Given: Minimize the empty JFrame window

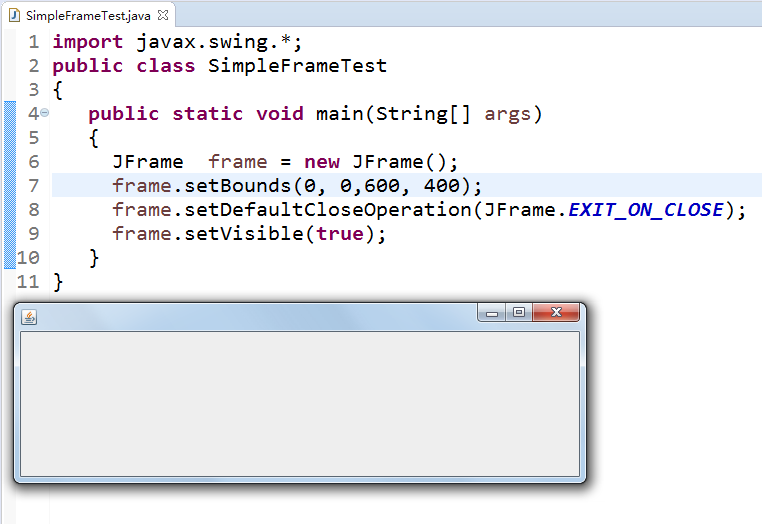Looking at the screenshot, I should click(492, 313).
